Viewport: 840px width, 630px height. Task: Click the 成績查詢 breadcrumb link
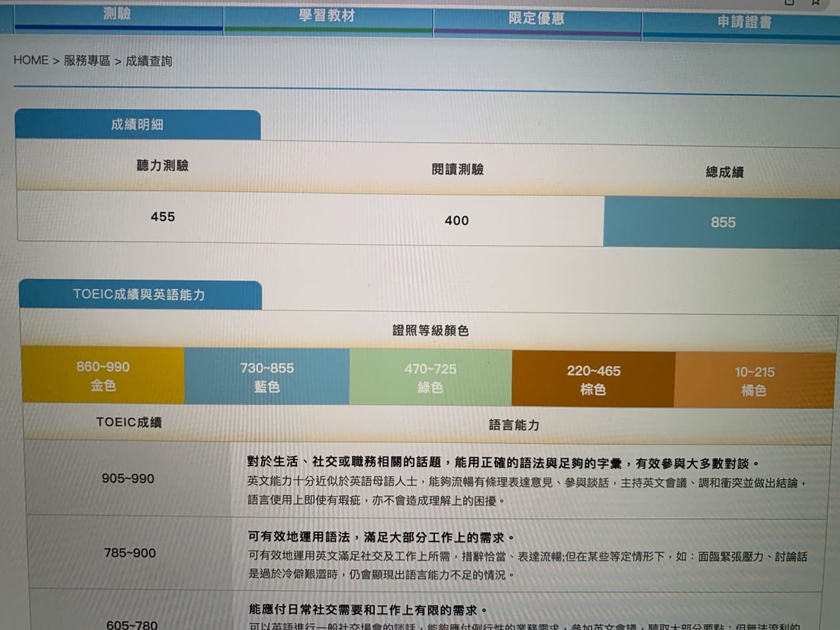click(148, 61)
